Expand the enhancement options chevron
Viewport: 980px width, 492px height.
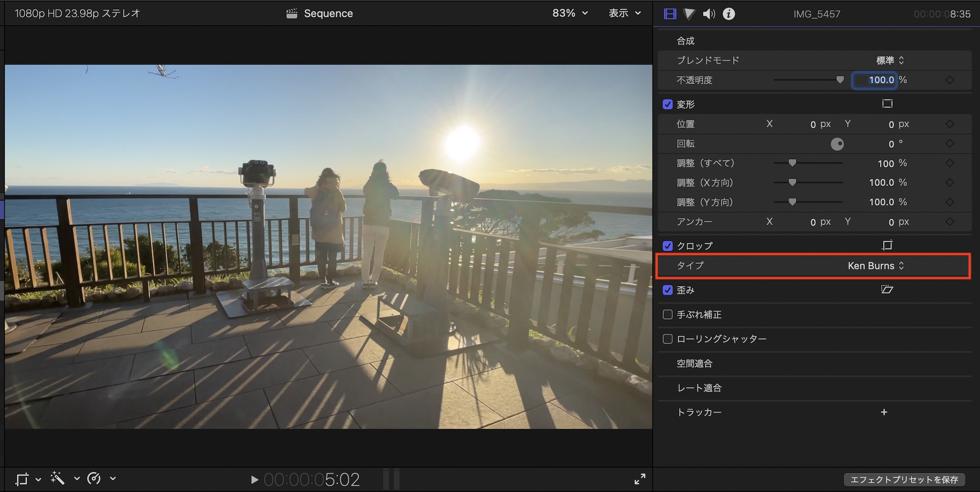(x=76, y=479)
